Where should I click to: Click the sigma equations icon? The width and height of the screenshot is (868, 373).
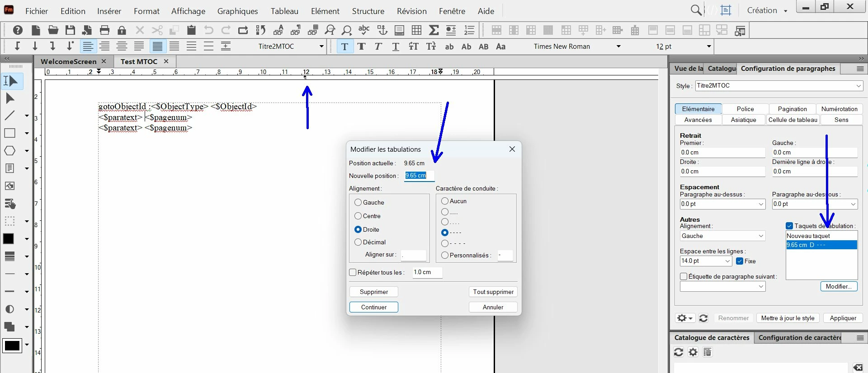click(434, 30)
